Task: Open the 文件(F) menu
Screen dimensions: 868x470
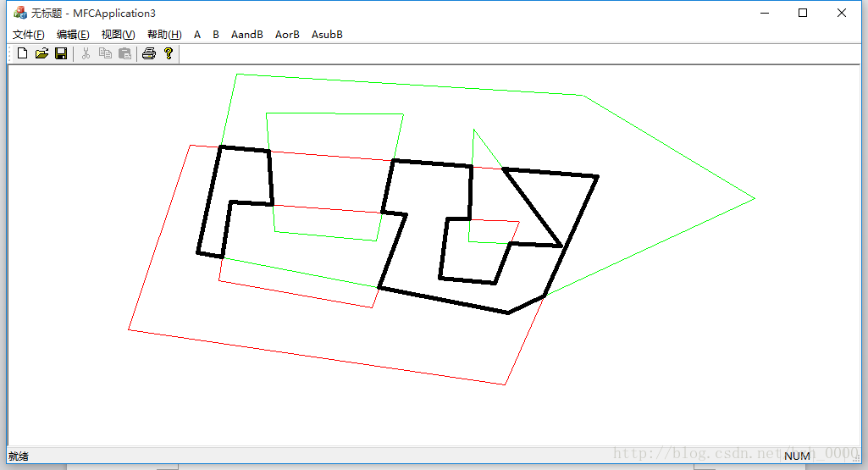Action: click(28, 35)
